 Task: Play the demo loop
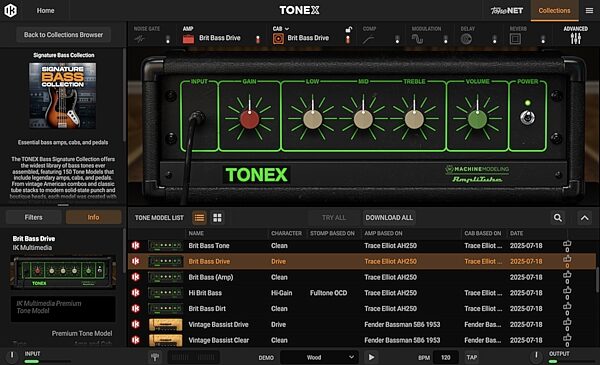(371, 357)
